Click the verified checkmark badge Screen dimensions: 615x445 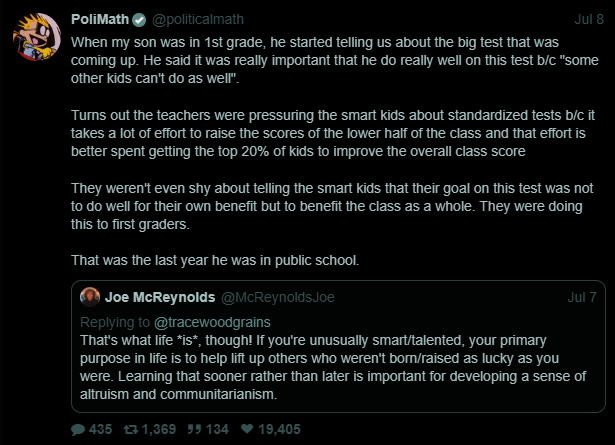[139, 20]
